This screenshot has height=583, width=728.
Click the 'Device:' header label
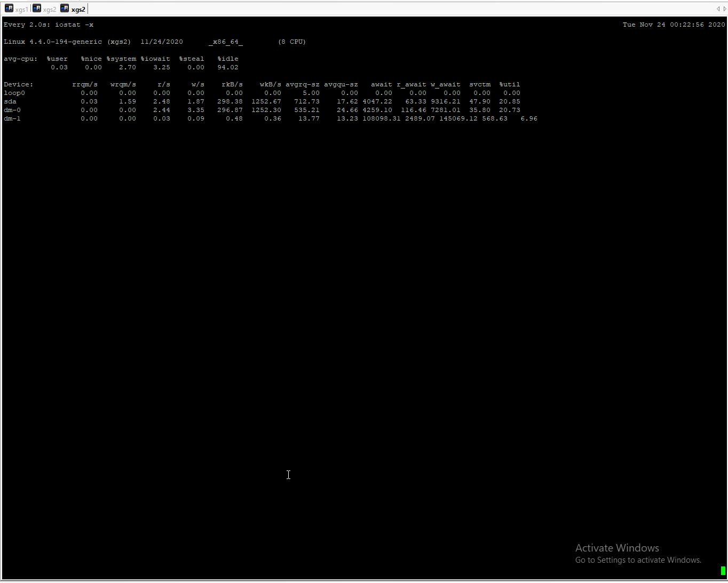coord(19,84)
